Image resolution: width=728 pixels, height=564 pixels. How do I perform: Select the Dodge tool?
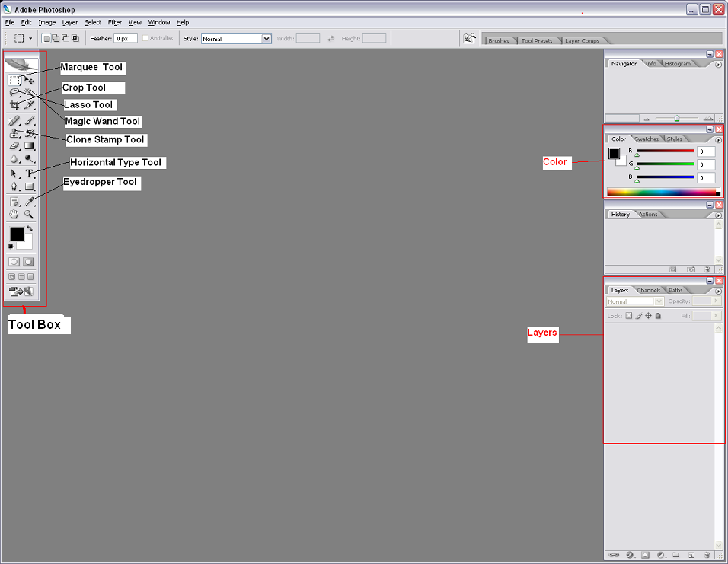click(x=29, y=159)
